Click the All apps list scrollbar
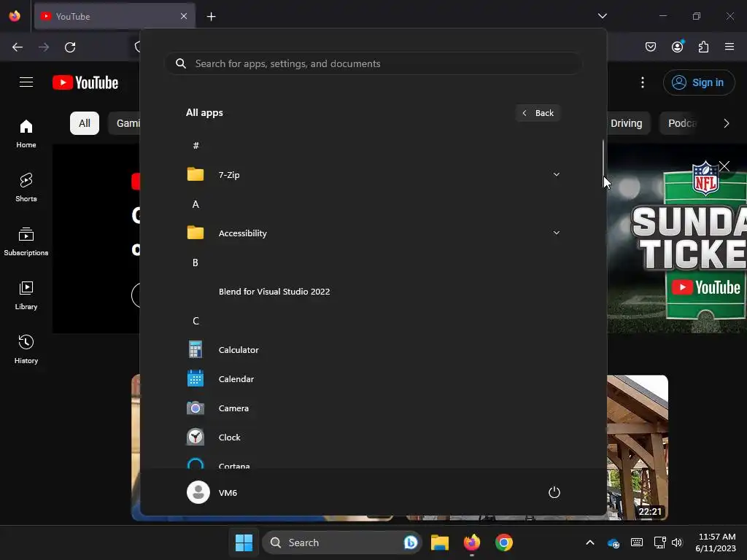The image size is (747, 560). (x=603, y=158)
